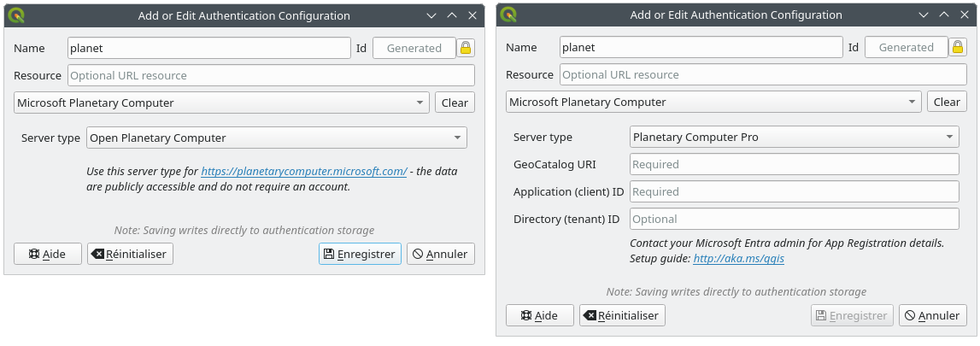Click the Directory (tenant) ID label
Viewport: 980px width, 346px height.
coord(566,220)
